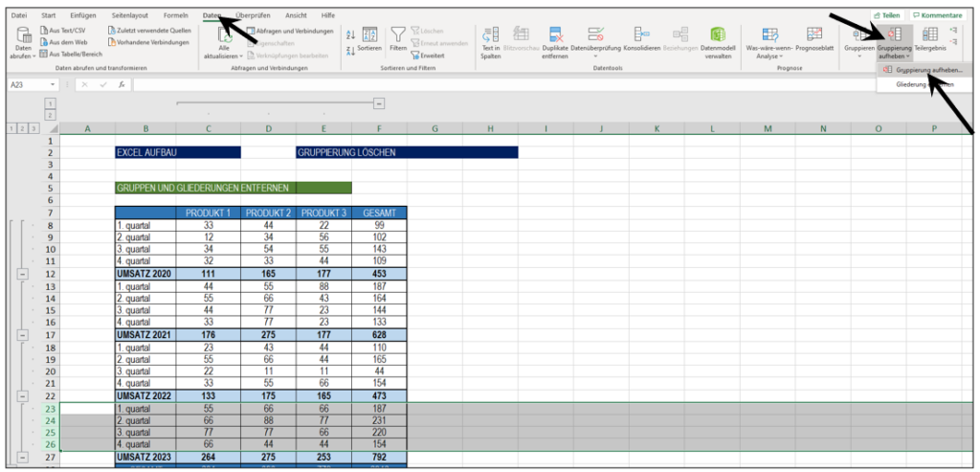
Task: Open Abfragen und Verbindungen pane
Action: coord(290,31)
